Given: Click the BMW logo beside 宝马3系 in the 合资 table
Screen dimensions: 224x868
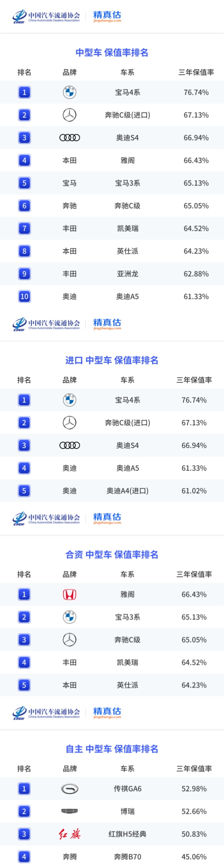Looking at the screenshot, I should [x=69, y=617].
